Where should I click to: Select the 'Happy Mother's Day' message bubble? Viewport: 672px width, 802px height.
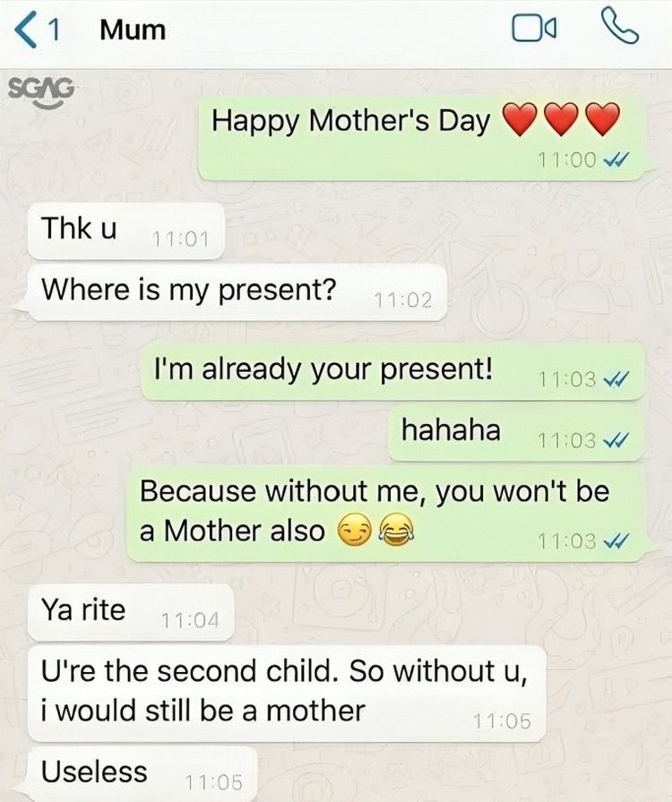pos(420,137)
